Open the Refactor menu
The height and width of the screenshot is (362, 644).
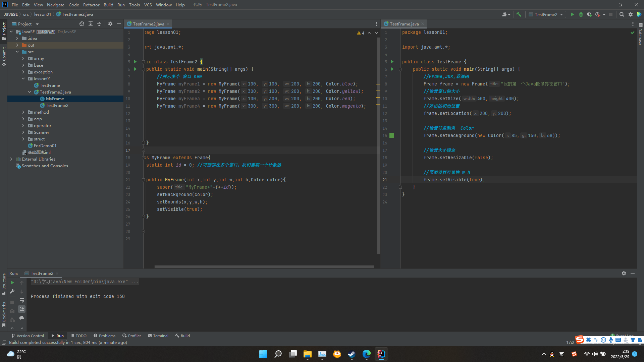point(91,5)
